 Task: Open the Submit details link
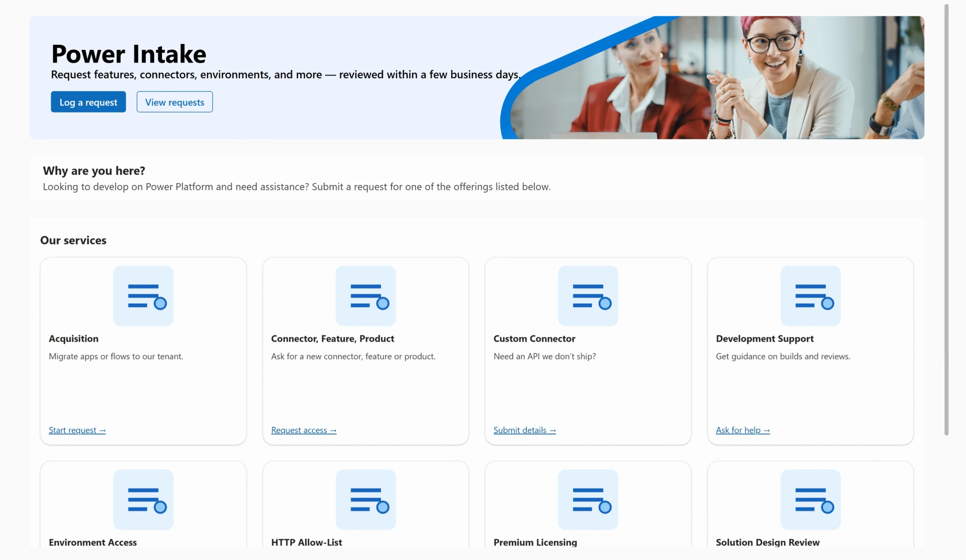click(525, 430)
